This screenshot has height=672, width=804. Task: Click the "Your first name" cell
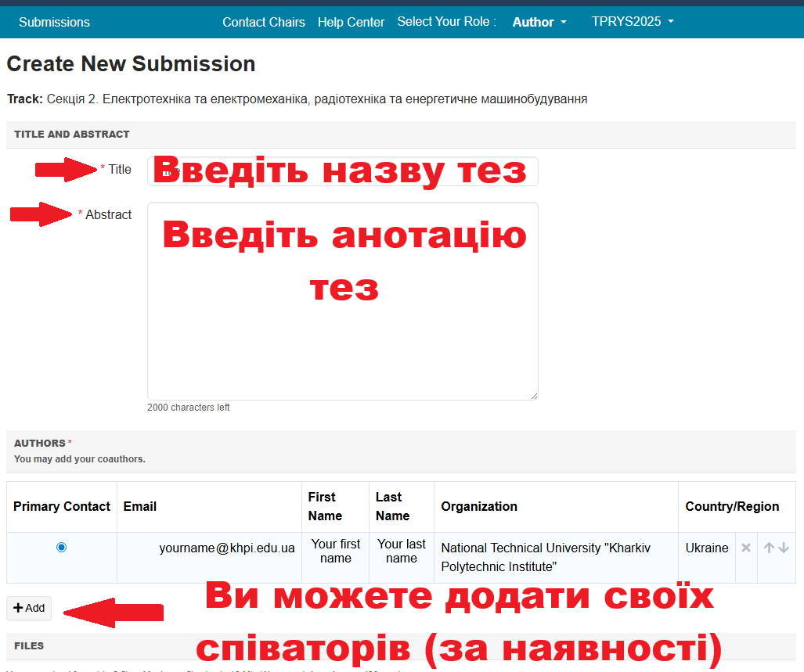coord(335,551)
